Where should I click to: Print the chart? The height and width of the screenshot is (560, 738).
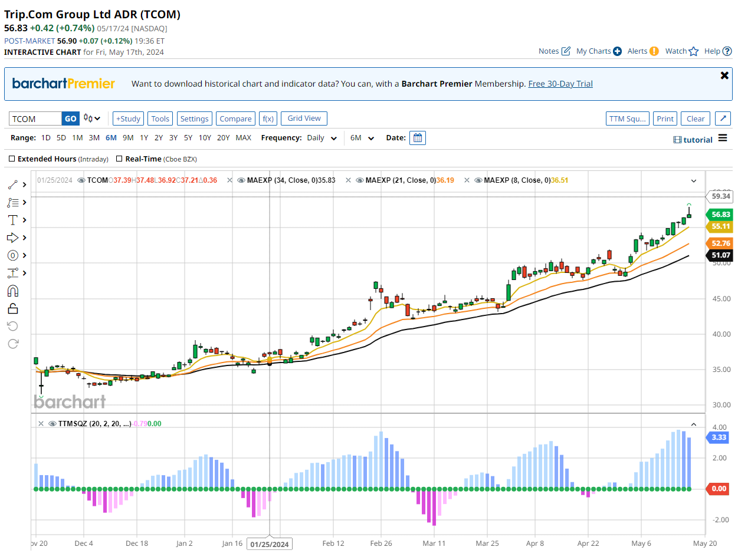(665, 118)
